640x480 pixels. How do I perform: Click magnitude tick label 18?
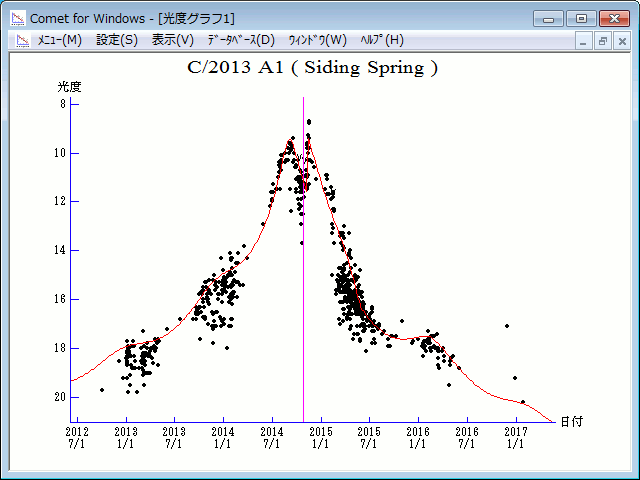60,348
